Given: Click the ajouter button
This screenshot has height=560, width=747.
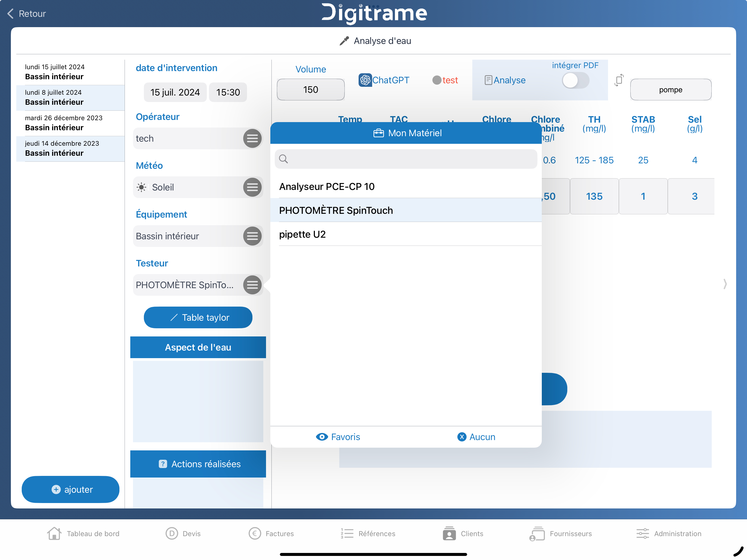Looking at the screenshot, I should [x=70, y=489].
